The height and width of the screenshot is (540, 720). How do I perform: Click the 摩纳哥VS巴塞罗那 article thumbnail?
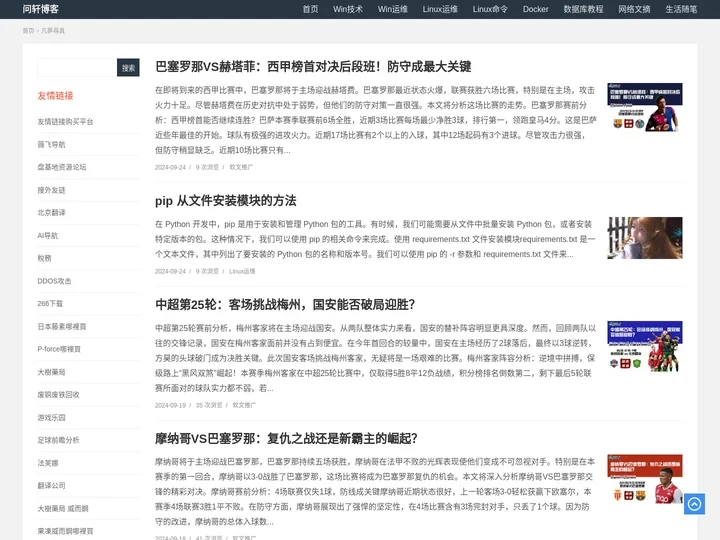point(645,479)
